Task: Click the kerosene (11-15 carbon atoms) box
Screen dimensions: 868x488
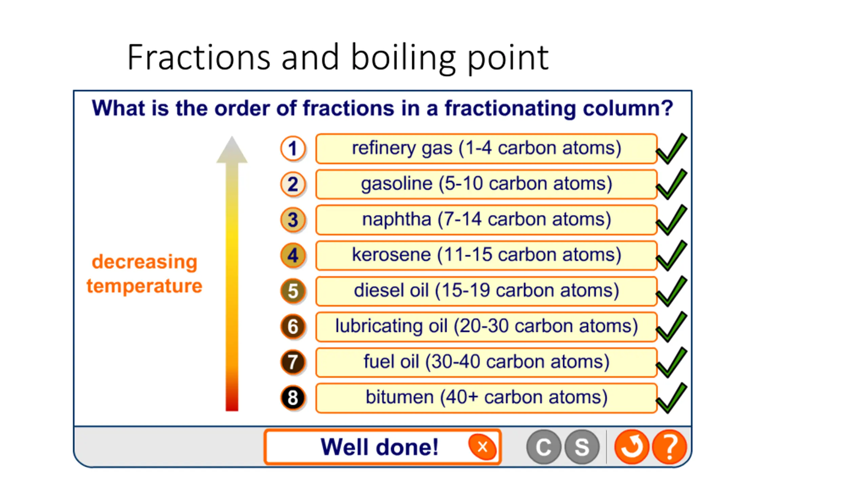Action: [x=486, y=255]
